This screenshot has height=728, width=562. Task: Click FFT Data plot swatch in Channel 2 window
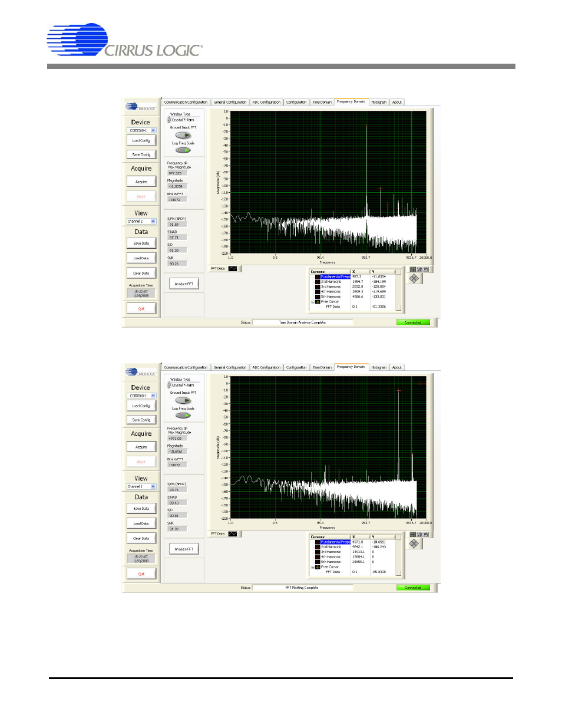click(233, 269)
